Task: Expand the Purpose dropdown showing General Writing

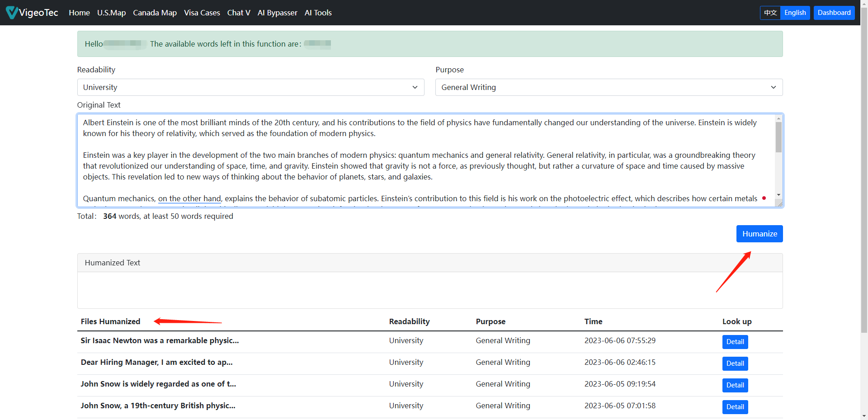Action: click(609, 87)
